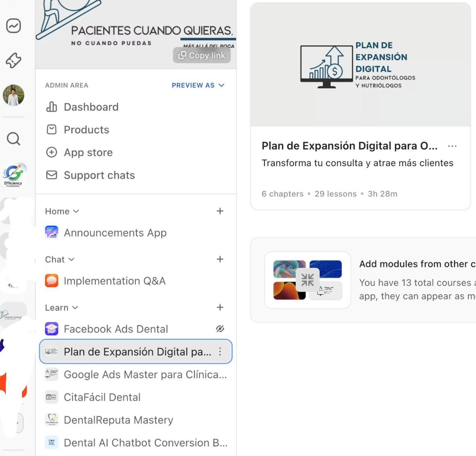Open the Plan de Expansión Digital course cover image
476x456 pixels.
tap(360, 65)
